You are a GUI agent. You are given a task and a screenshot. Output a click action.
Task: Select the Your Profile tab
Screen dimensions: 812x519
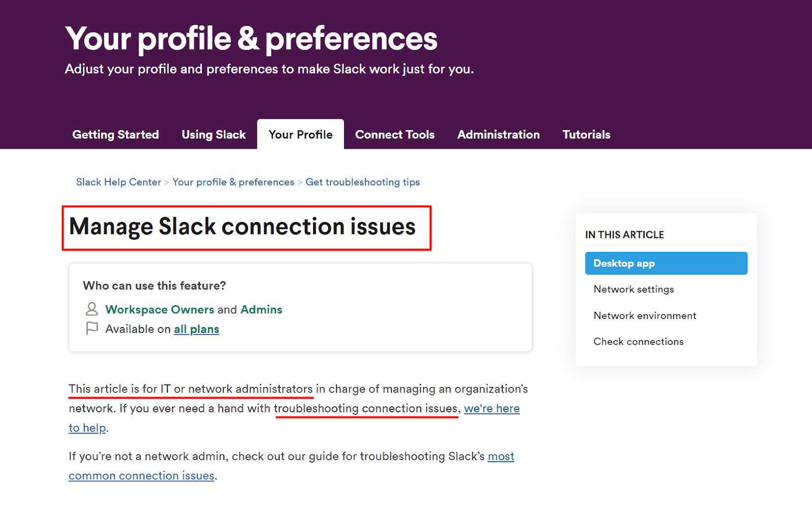tap(300, 135)
